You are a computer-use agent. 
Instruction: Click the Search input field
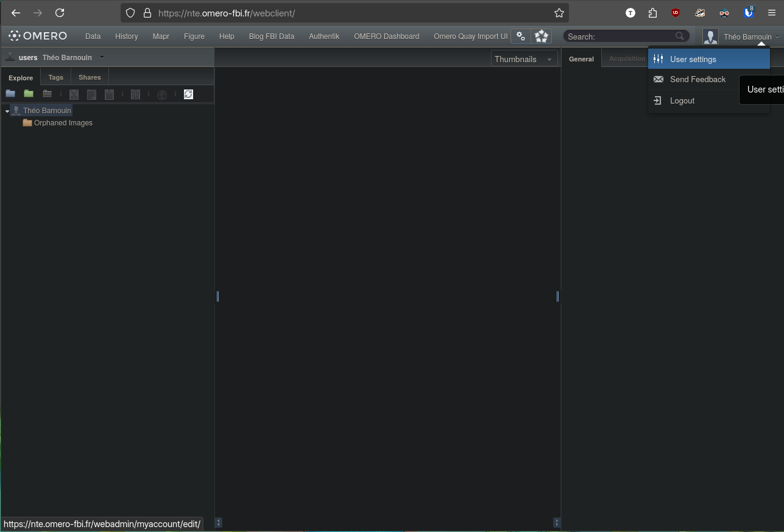click(620, 37)
